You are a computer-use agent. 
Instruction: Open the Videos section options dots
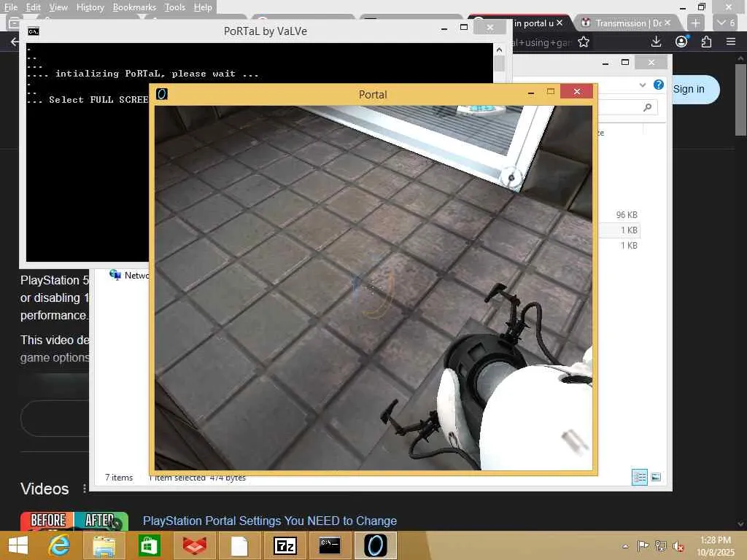click(85, 489)
